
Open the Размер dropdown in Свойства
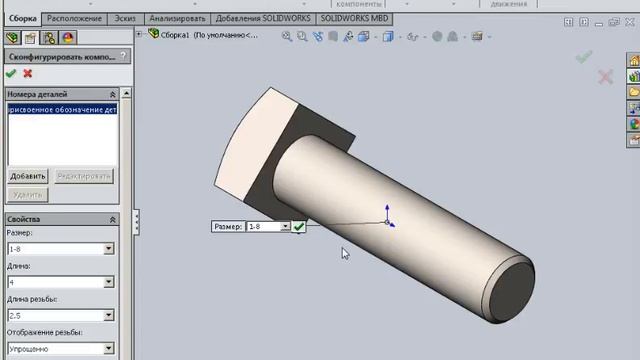109,249
